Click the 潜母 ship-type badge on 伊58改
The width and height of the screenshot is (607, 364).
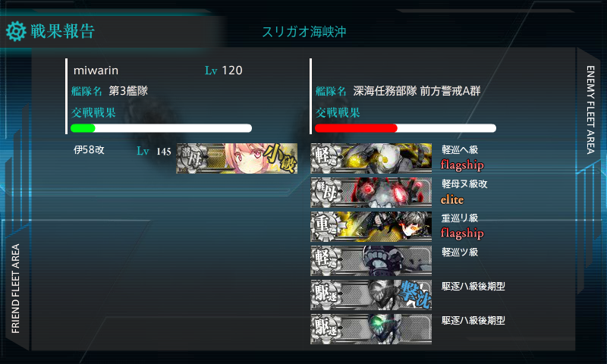(x=192, y=158)
